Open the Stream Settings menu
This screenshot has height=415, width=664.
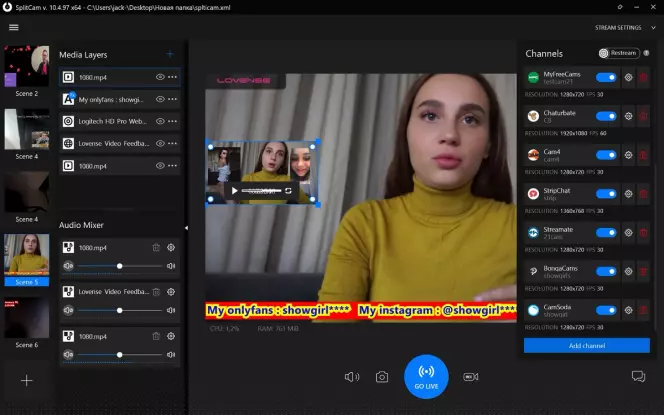(618, 28)
